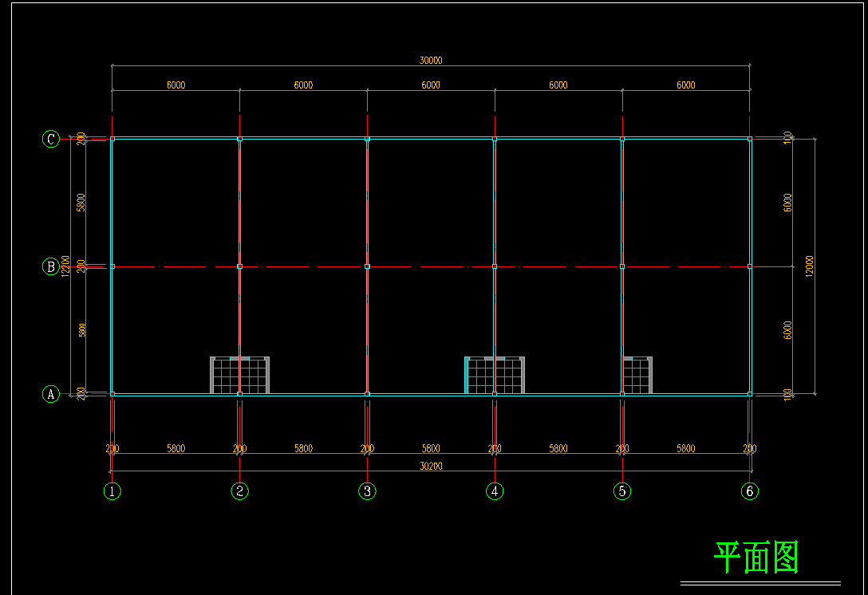Select the 30000 overall dimension text
The width and height of the screenshot is (868, 595).
pos(431,60)
